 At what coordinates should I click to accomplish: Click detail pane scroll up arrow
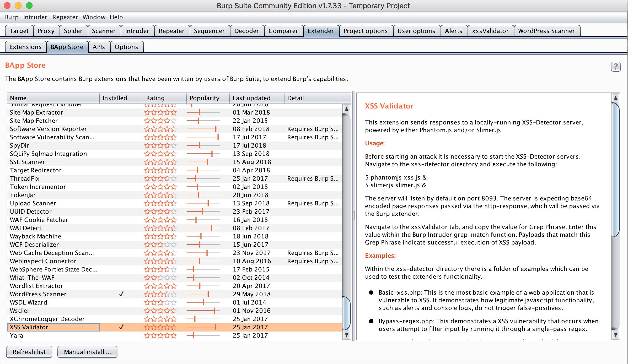615,98
